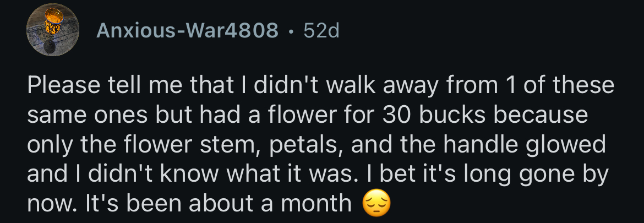Viewport: 644px width, 223px height.
Task: Click the pensive face emoji
Action: (x=377, y=204)
